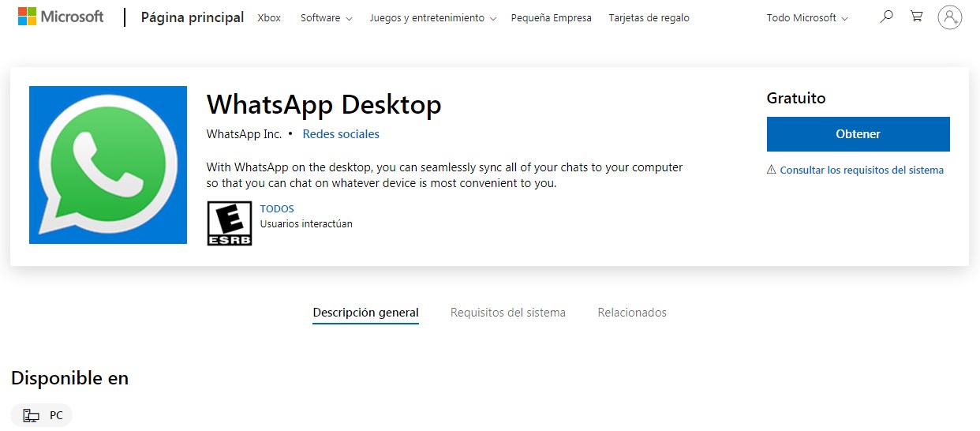The width and height of the screenshot is (980, 431).
Task: Select the Descripción general tab
Action: 365,313
